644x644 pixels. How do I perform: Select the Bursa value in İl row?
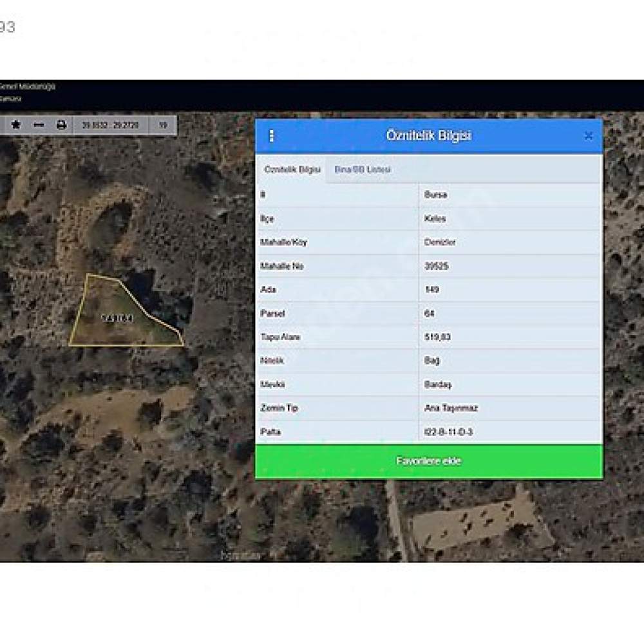click(x=435, y=194)
